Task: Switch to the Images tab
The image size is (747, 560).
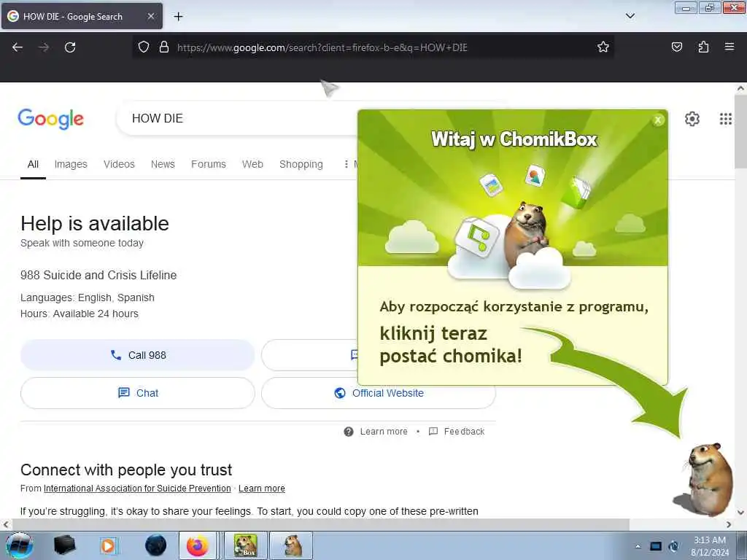Action: click(71, 164)
